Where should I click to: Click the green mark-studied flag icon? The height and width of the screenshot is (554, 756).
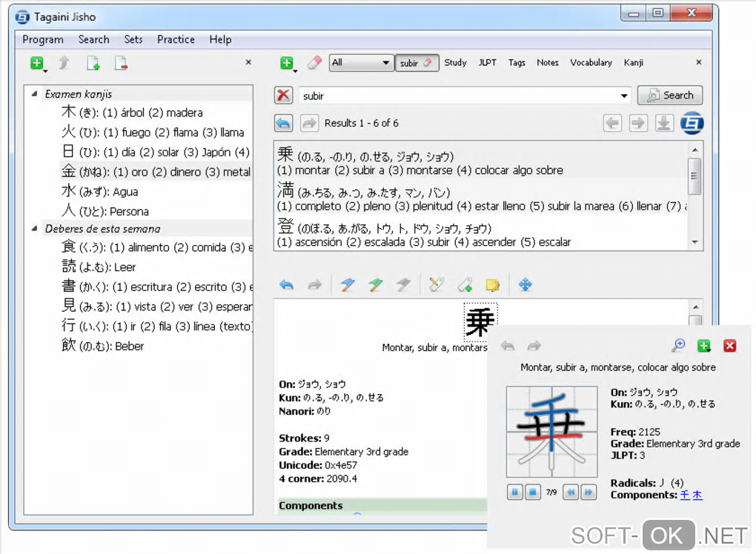(375, 285)
